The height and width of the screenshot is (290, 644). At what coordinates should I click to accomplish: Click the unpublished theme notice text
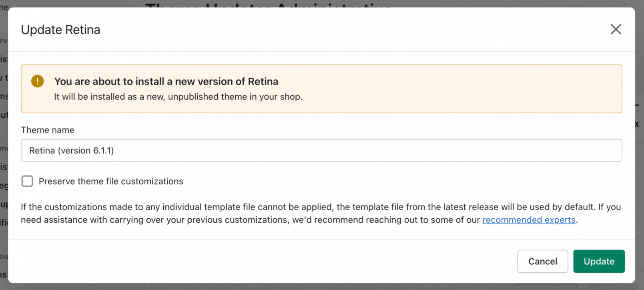pos(178,97)
